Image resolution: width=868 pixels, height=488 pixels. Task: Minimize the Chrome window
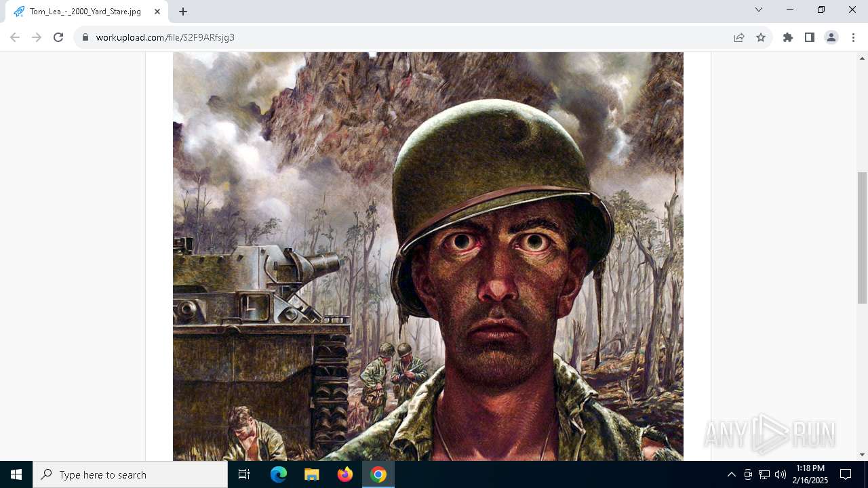coord(790,9)
